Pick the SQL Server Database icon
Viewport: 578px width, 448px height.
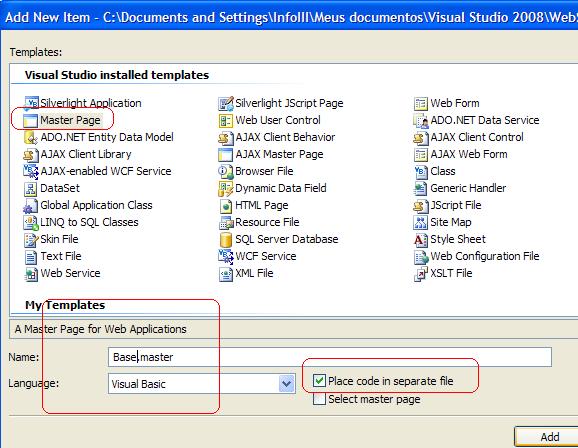(226, 239)
